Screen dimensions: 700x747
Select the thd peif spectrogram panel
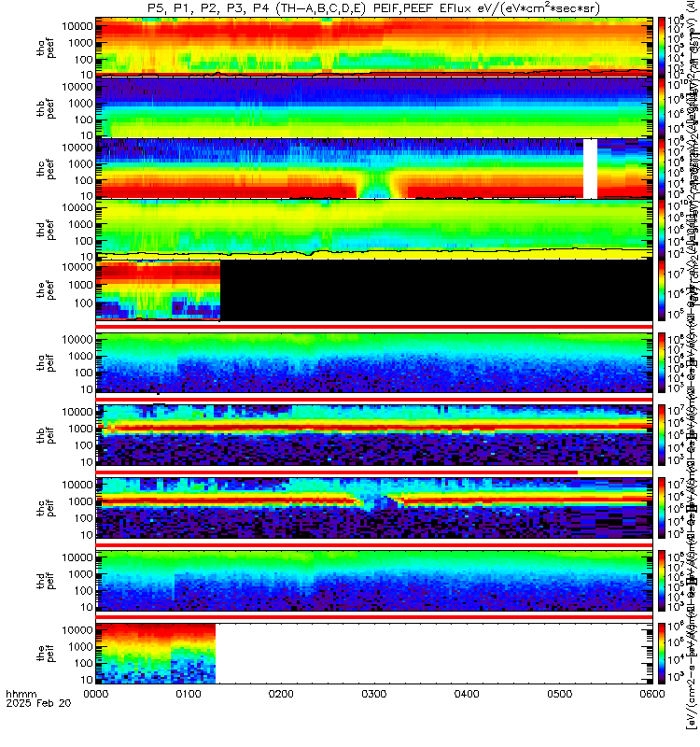tap(374, 581)
